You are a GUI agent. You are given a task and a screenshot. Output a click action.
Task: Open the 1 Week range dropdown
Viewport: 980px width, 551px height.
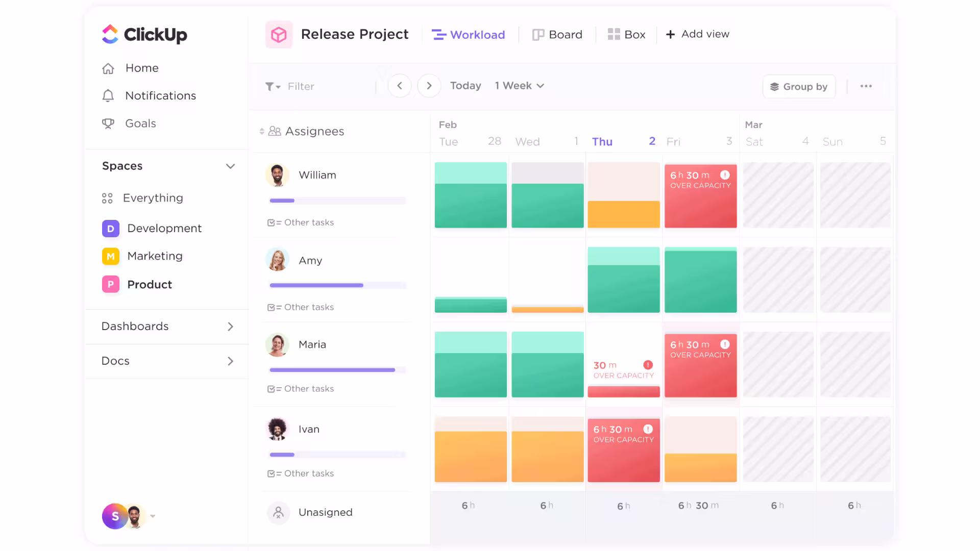[519, 86]
